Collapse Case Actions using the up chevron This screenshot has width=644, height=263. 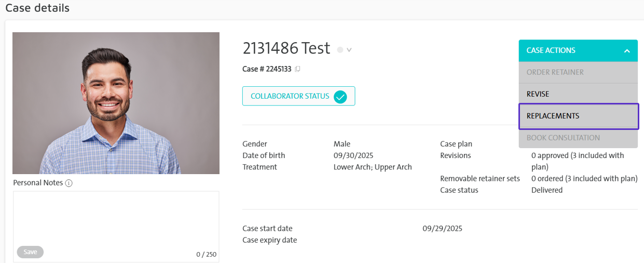point(627,51)
